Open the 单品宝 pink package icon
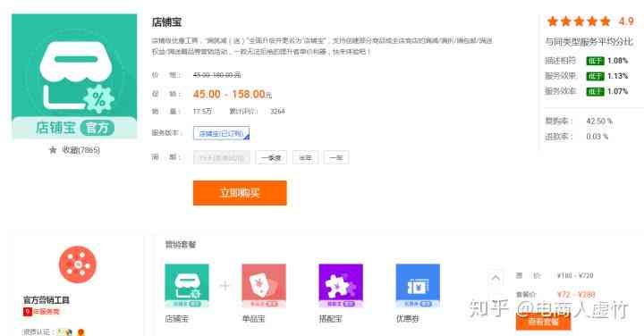The image size is (644, 336). (x=264, y=286)
